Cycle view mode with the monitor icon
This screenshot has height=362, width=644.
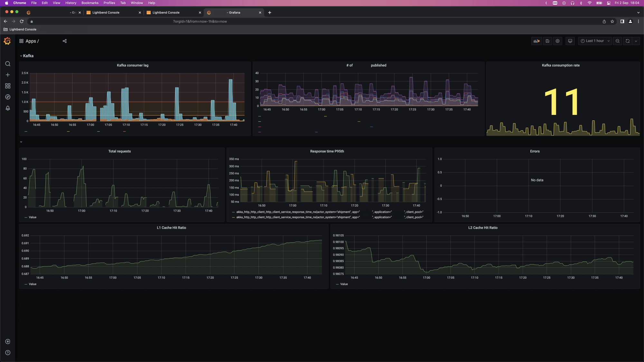(570, 41)
